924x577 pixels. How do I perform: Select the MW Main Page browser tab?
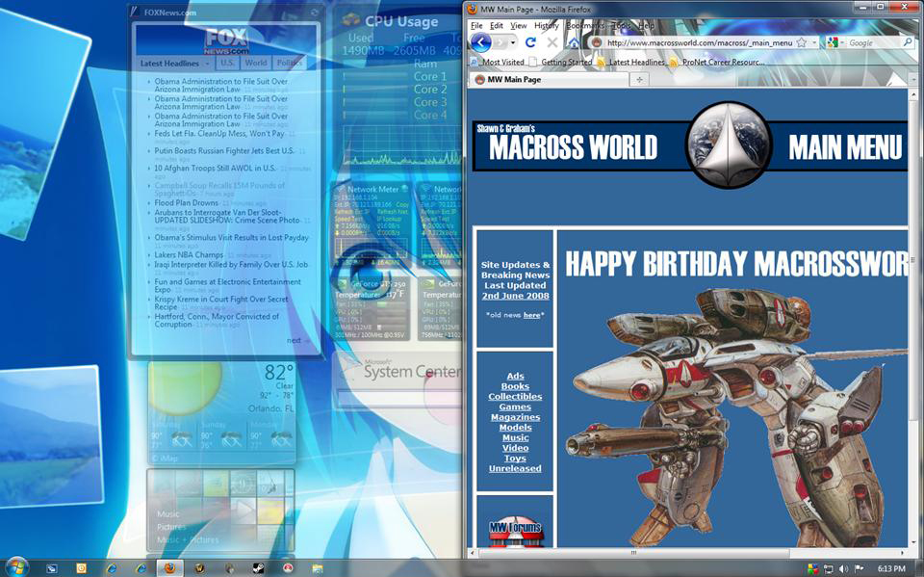tap(548, 80)
